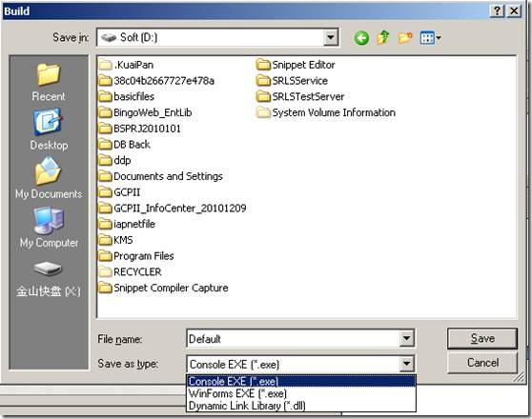Select the .KuaiPan folder
The width and height of the screenshot is (532, 419).
pyautogui.click(x=126, y=65)
